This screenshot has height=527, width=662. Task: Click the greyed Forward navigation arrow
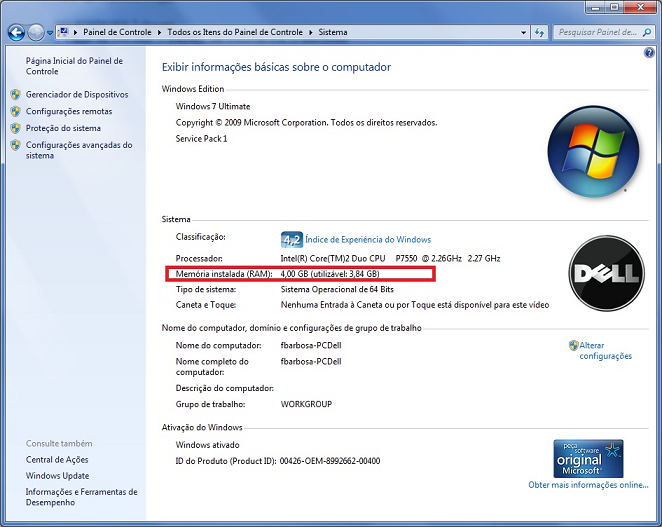coord(36,32)
